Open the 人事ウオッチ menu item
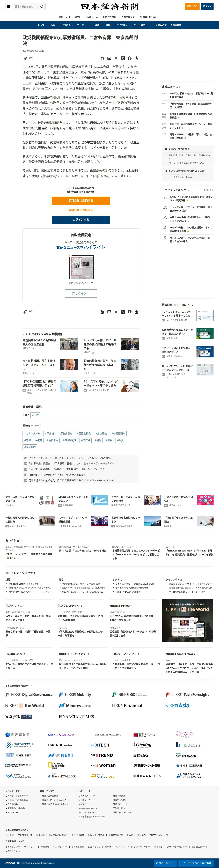This screenshot has height=868, width=219. pos(128,17)
